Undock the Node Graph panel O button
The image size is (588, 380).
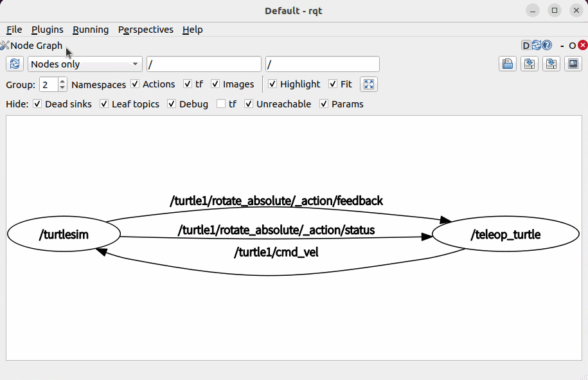pyautogui.click(x=572, y=46)
